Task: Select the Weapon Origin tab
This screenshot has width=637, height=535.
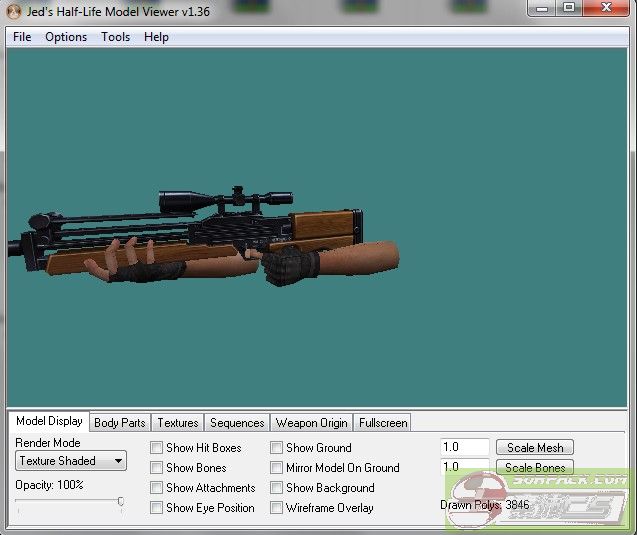Action: click(x=311, y=423)
